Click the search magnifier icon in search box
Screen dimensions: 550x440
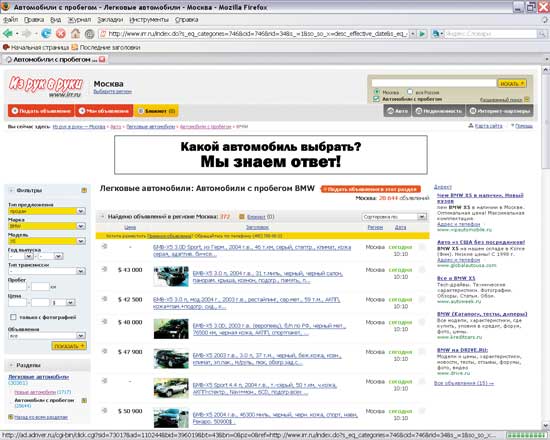[542, 34]
